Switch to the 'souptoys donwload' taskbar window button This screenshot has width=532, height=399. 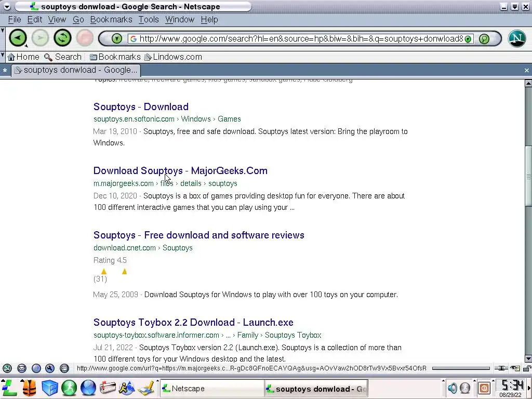[316, 389]
